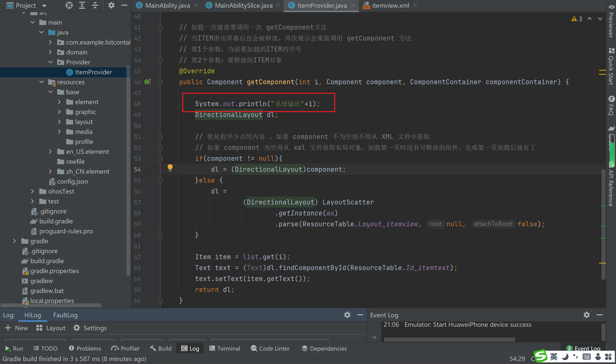Image resolution: width=616 pixels, height=364 pixels.
Task: Click the warnings indicator showing 3
Action: click(x=576, y=19)
